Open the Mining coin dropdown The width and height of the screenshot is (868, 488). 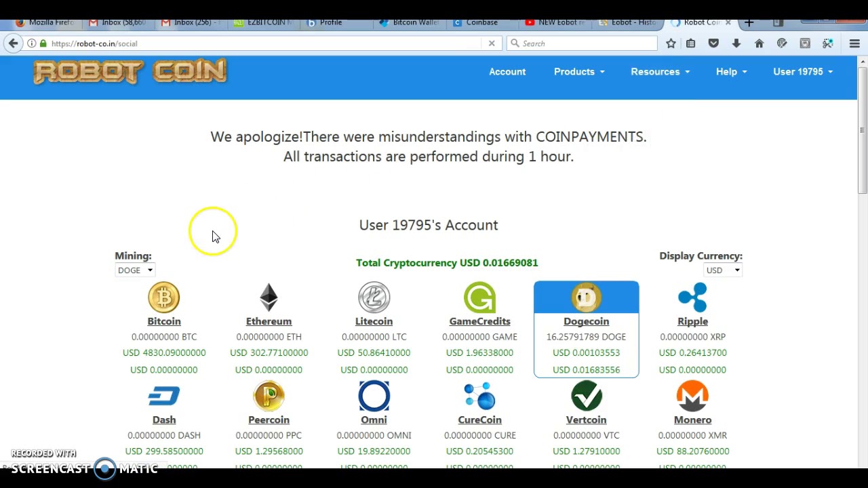tap(135, 270)
